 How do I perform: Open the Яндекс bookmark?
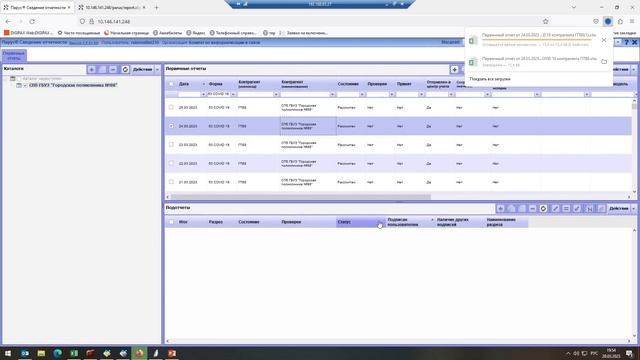tap(196, 33)
